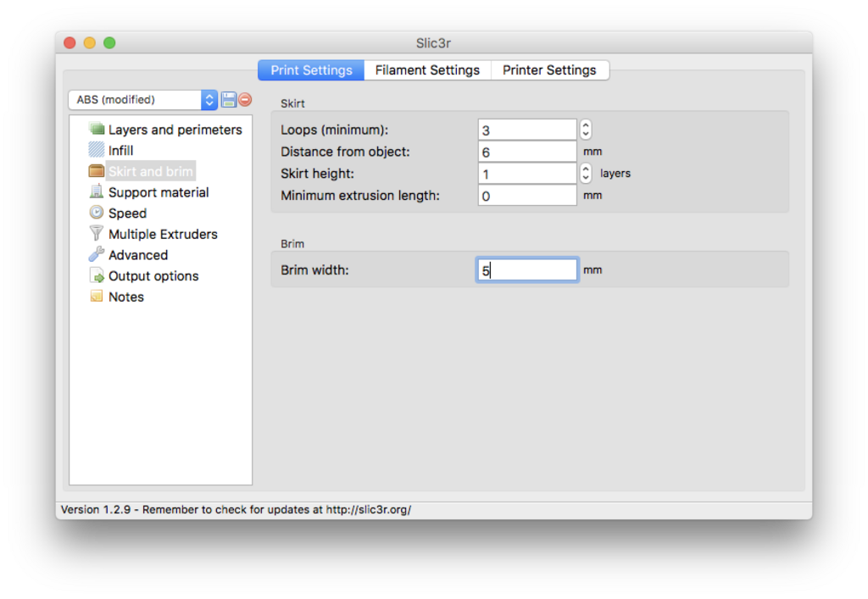
Task: Click the Infill hatched icon
Action: (97, 150)
